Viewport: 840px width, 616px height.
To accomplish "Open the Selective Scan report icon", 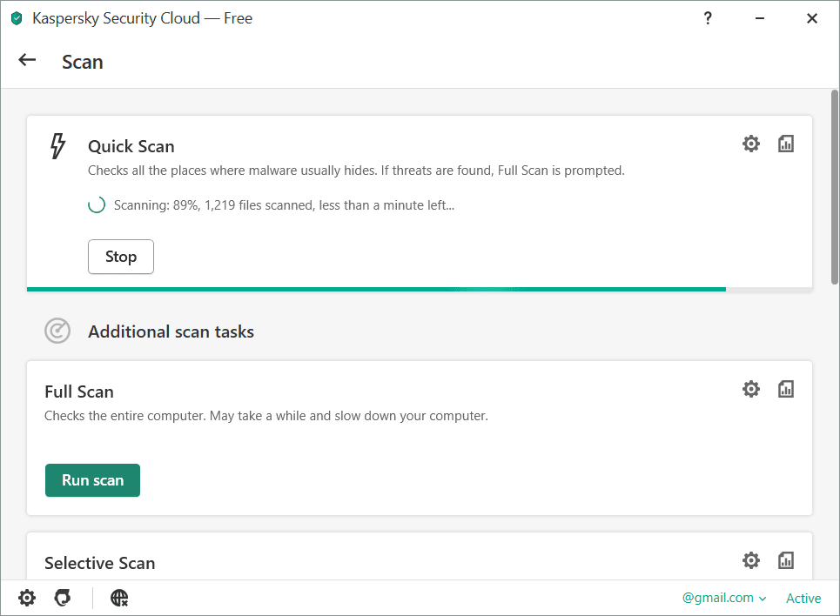I will coord(786,560).
